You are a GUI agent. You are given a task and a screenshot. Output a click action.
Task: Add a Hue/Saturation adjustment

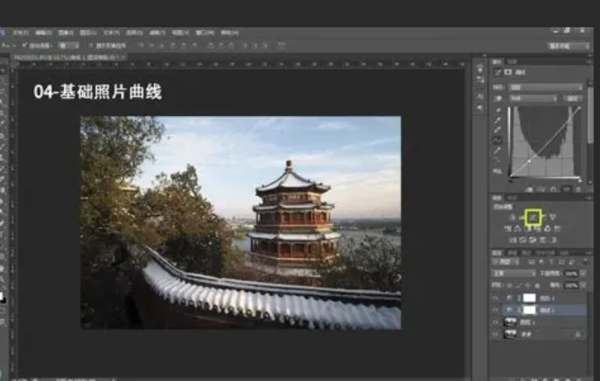pos(508,229)
